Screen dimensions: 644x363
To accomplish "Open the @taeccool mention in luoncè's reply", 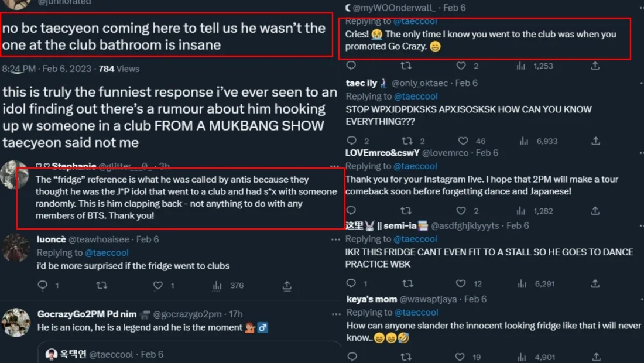I will (107, 252).
